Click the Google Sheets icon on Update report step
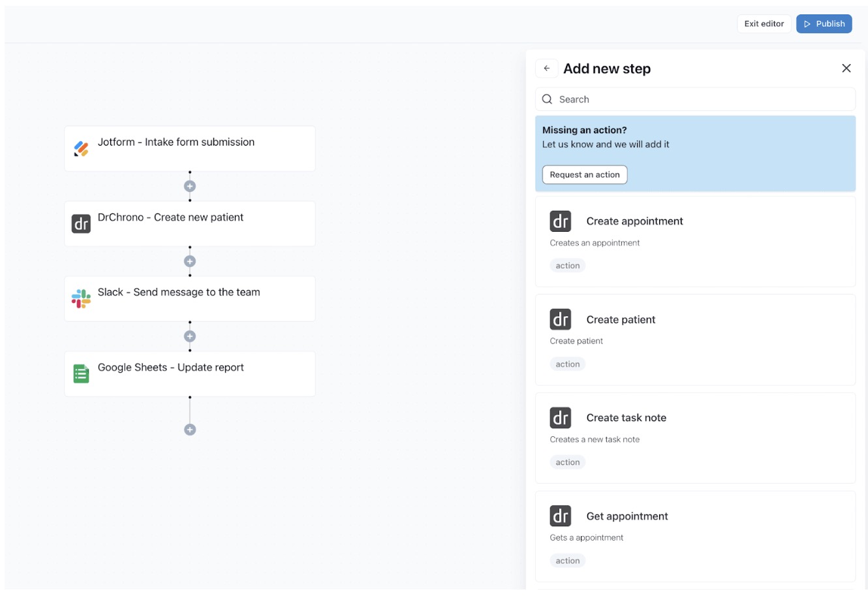This screenshot has width=868, height=602. [x=81, y=373]
